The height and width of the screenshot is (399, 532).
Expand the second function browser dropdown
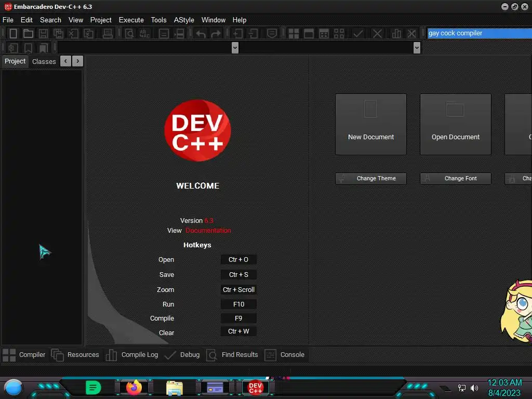tap(417, 48)
